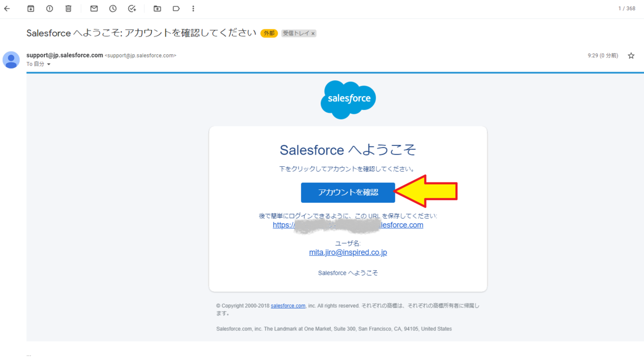This screenshot has width=644, height=361.
Task: Expand recipient details next to 'To 自分'
Action: pos(49,64)
